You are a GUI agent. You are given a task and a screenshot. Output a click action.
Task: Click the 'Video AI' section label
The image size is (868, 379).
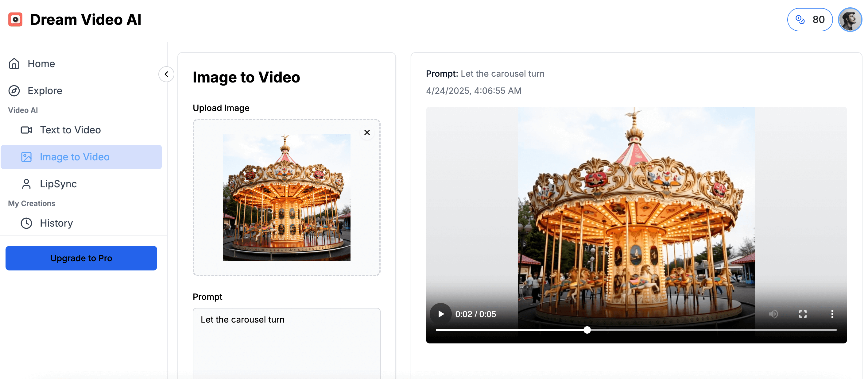click(23, 110)
